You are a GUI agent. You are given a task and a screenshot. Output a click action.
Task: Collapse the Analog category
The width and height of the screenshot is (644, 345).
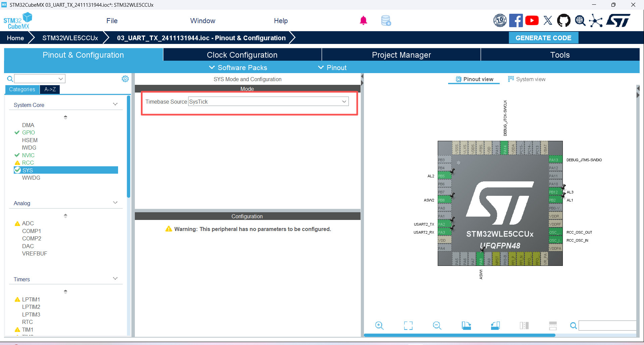(x=115, y=203)
